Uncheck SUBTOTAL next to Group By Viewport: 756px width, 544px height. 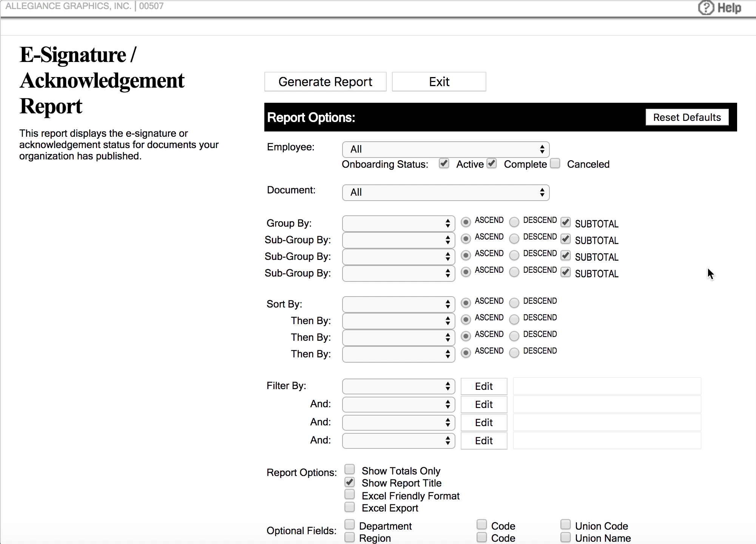[x=565, y=223]
